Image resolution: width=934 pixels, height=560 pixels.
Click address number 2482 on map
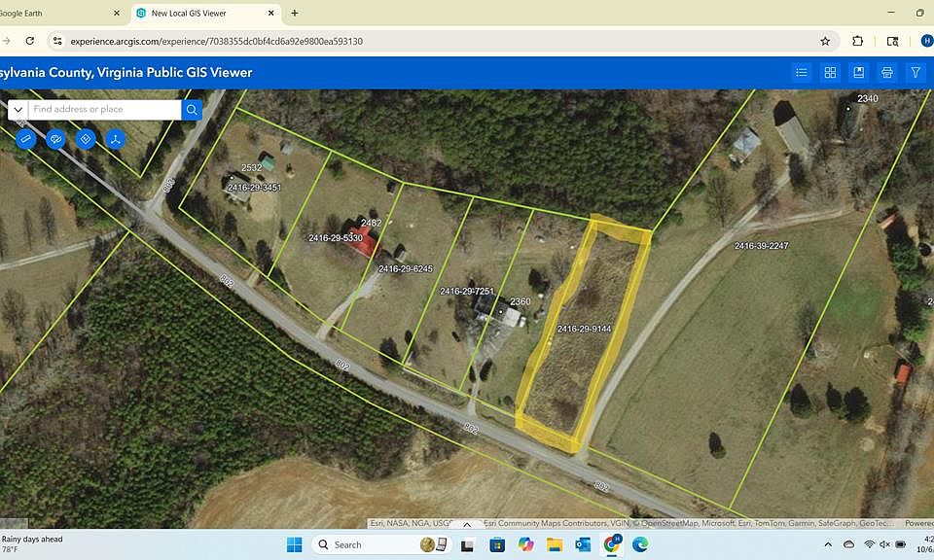click(371, 223)
